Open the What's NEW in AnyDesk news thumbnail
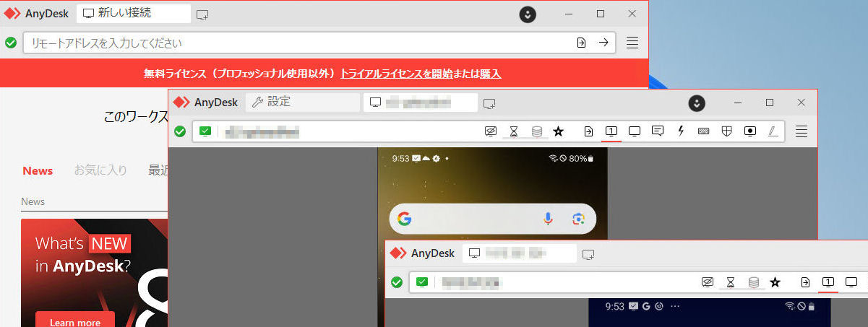Screen dimensions: 868x327 [x=95, y=273]
